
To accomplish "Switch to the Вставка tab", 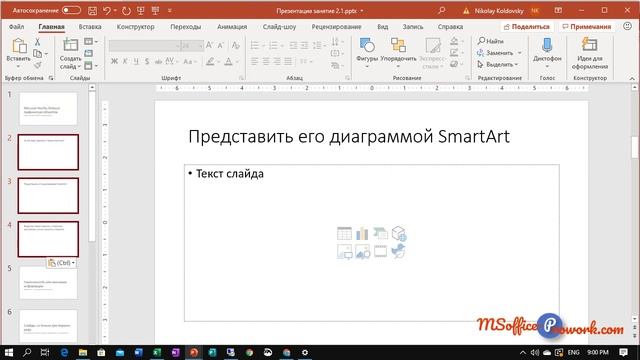I will (x=90, y=27).
